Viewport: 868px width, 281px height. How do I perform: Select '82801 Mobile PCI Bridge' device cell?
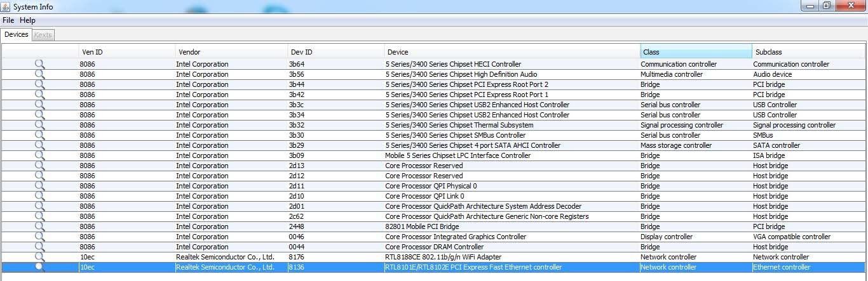(512, 226)
